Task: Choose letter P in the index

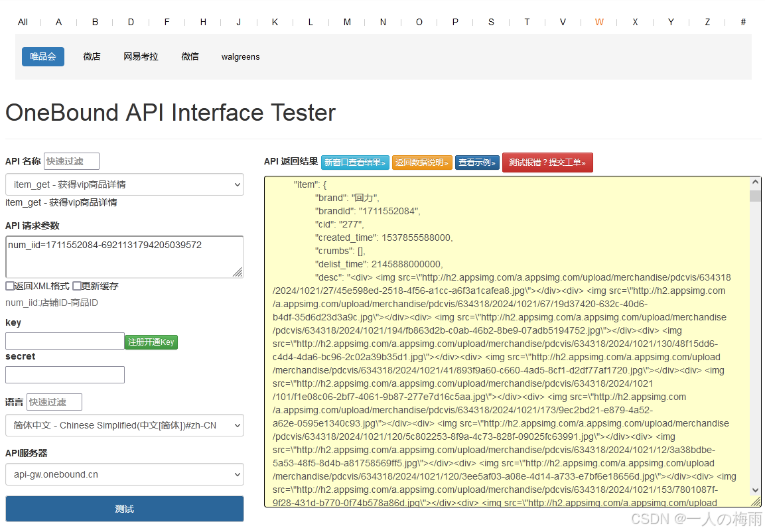Action: click(455, 22)
